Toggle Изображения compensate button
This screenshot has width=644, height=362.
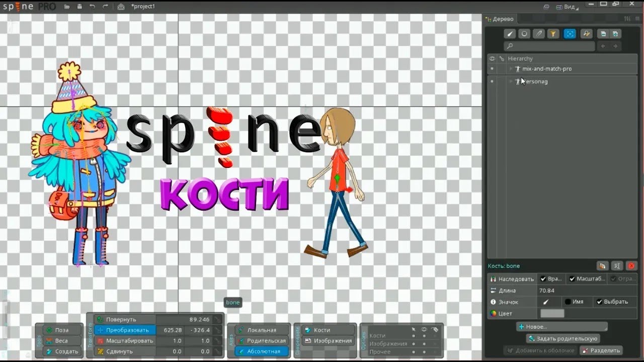pyautogui.click(x=328, y=341)
